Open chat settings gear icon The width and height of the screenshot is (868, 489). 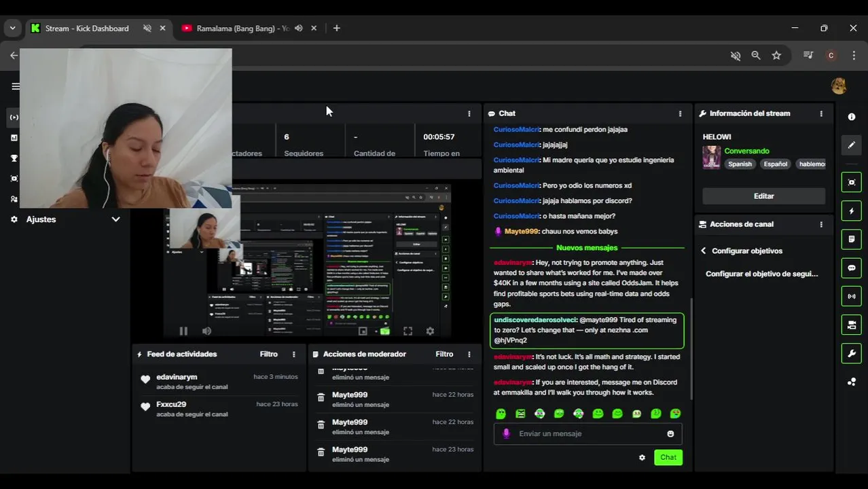pyautogui.click(x=642, y=457)
